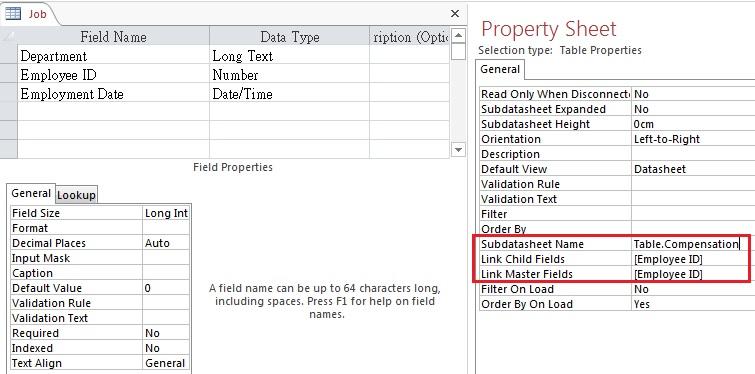This screenshot has width=755, height=374.
Task: Open the Date/Time data type cell
Action: pos(289,93)
